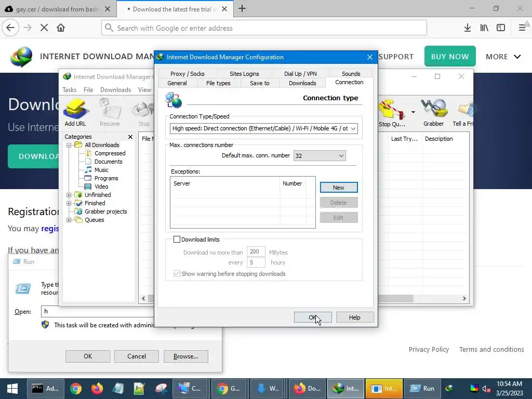Click the BUY NOW button on webpage

click(450, 56)
